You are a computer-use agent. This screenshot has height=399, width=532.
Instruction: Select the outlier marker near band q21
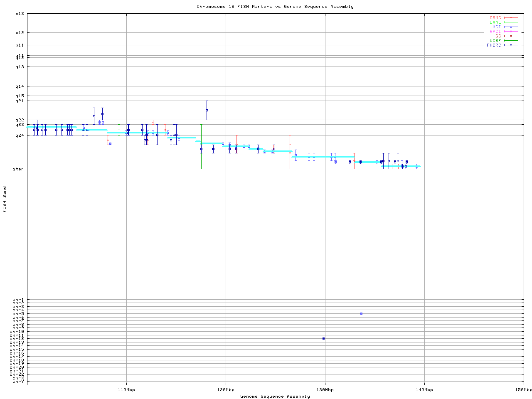(x=207, y=110)
